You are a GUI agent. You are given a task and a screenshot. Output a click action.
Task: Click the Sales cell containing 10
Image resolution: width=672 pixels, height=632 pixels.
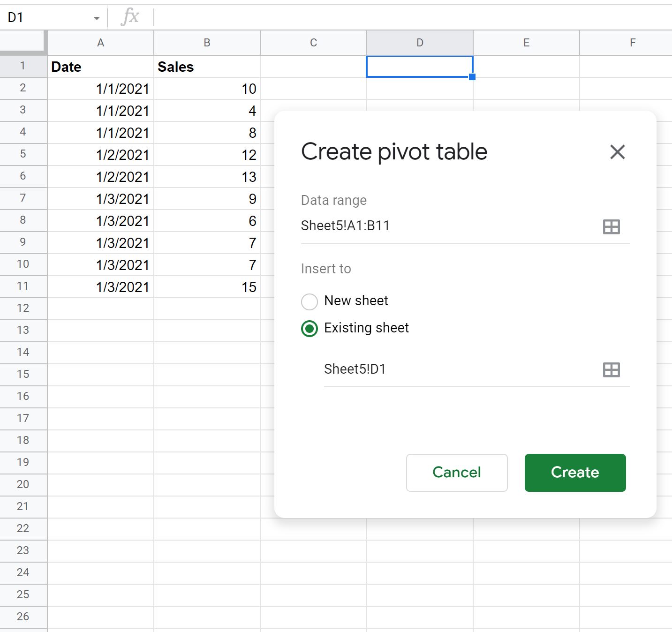click(207, 89)
